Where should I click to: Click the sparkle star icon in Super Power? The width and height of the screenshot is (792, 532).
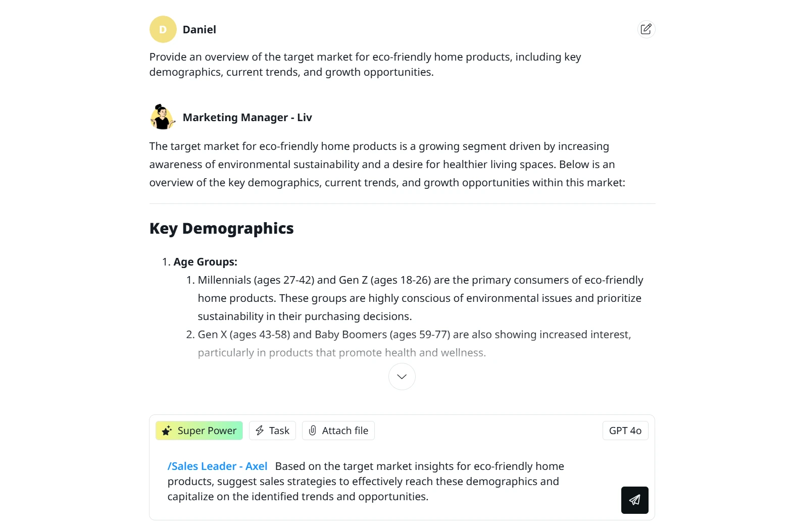[x=167, y=431]
